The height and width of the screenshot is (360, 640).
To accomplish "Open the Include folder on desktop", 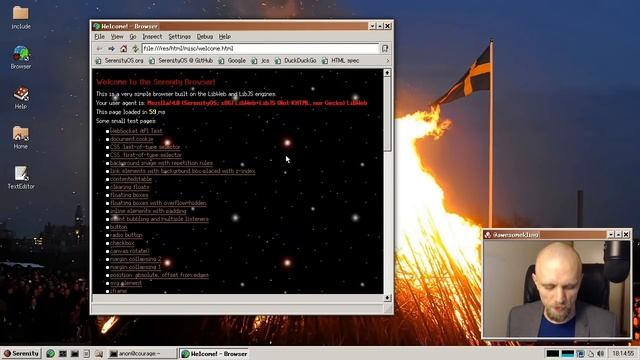I will coord(21,18).
